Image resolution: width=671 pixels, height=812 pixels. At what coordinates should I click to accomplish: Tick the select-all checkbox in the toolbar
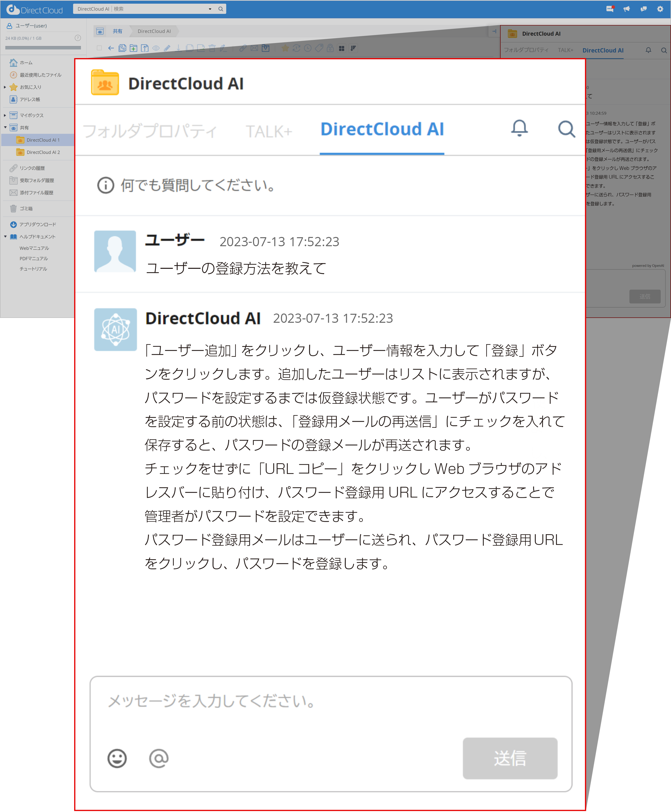pos(99,48)
